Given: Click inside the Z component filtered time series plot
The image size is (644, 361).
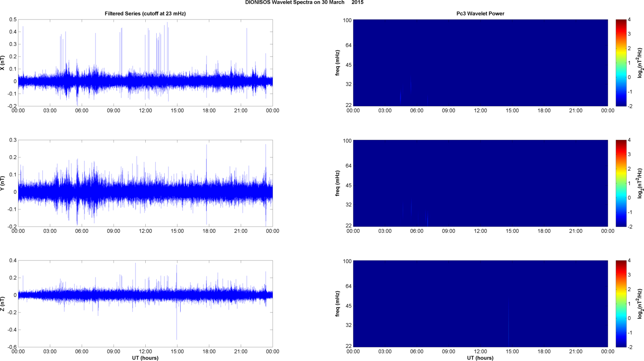Looking at the screenshot, I should (x=145, y=304).
